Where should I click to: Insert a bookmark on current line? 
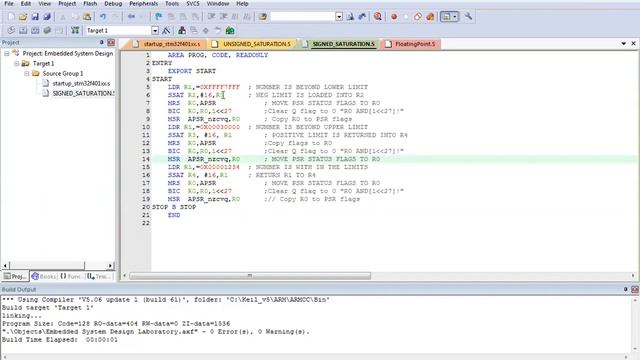[x=158, y=17]
